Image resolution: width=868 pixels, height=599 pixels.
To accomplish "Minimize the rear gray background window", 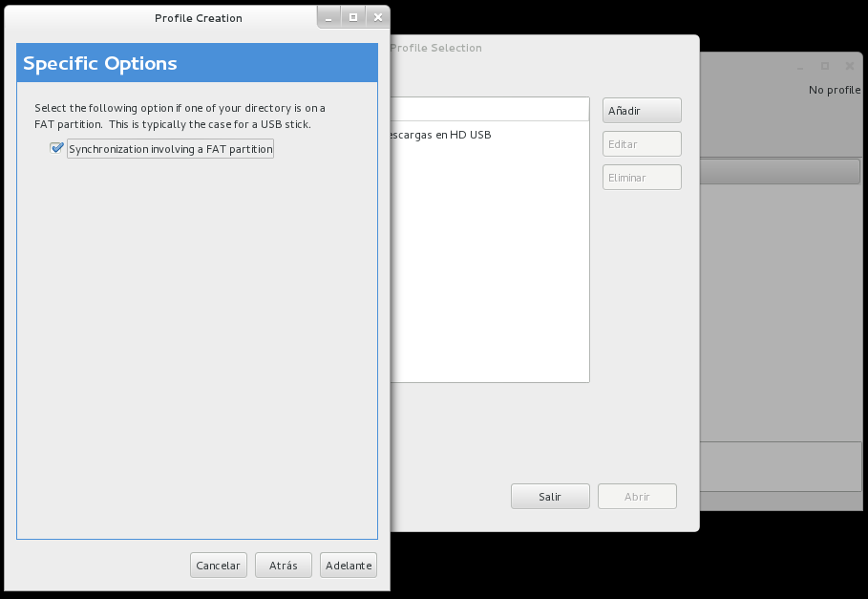I will click(x=800, y=66).
